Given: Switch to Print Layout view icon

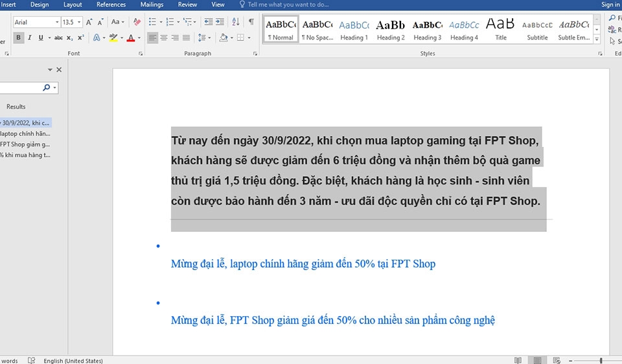Looking at the screenshot, I should tap(537, 360).
